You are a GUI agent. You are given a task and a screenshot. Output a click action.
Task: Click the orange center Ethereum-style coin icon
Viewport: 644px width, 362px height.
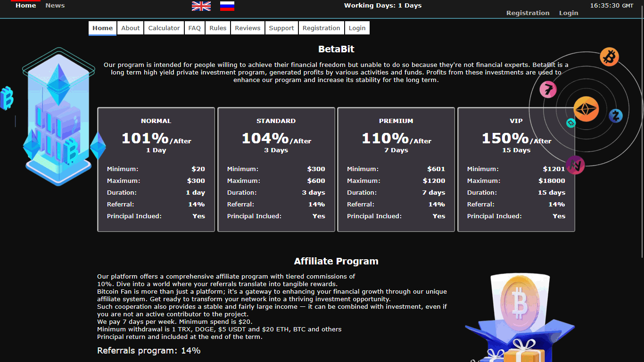586,109
